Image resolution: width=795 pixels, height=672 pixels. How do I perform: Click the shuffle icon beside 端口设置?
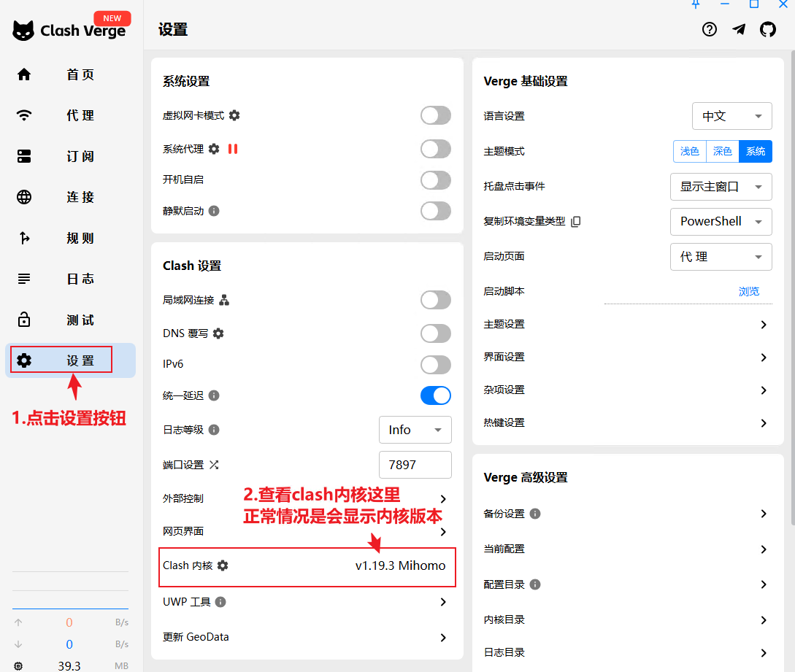[x=214, y=465]
